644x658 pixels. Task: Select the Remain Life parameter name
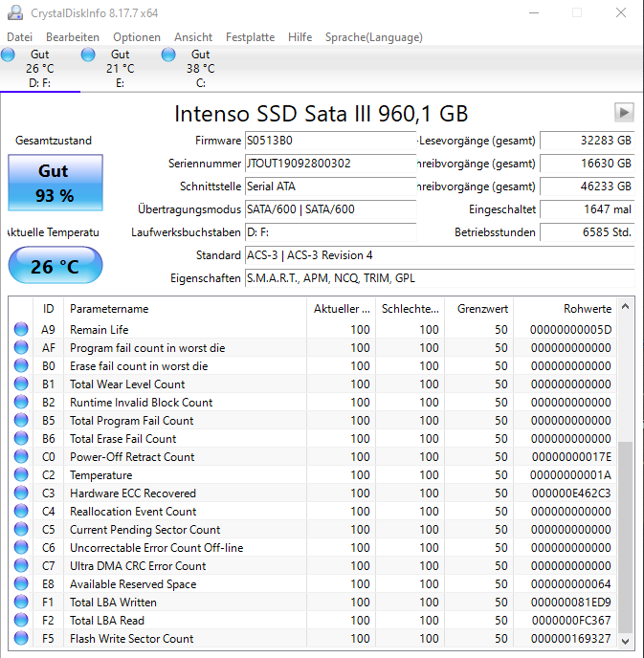[x=100, y=329]
